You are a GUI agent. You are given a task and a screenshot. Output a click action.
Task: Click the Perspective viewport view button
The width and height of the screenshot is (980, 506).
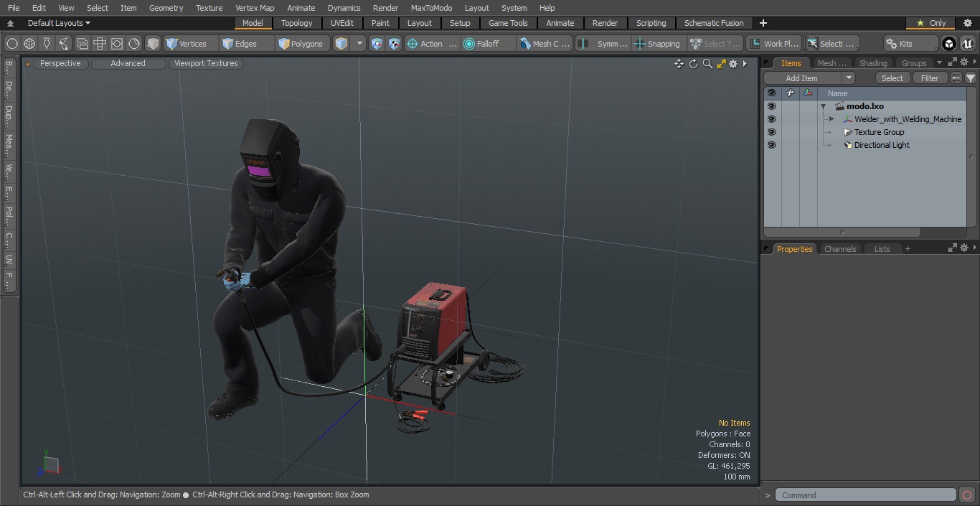[x=60, y=63]
